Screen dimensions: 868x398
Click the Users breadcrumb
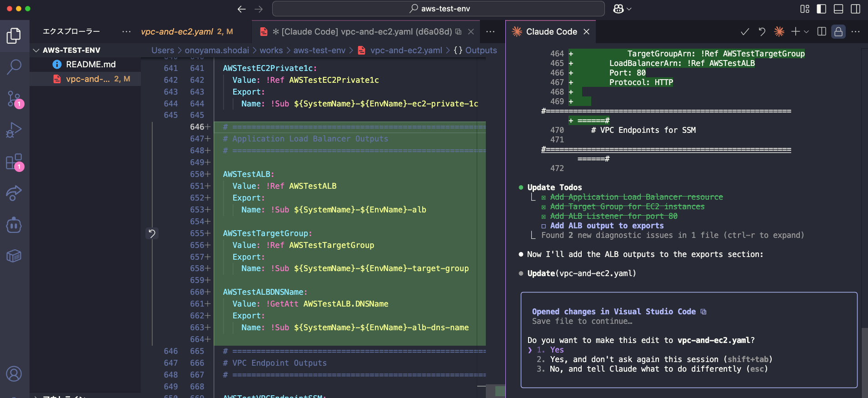163,50
